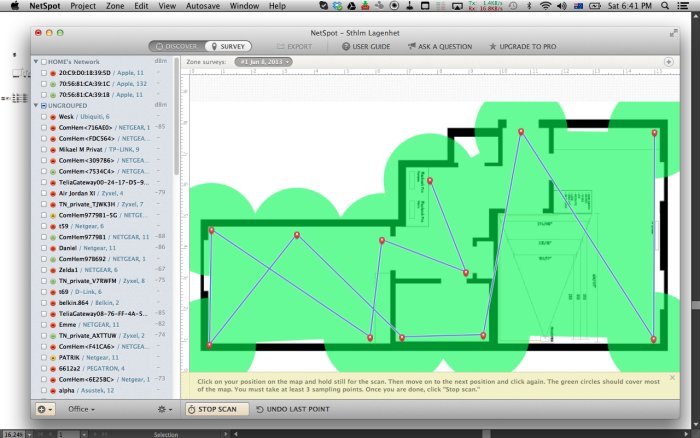700x438 pixels.
Task: Click the network list vertical scrollbar
Action: (177, 117)
